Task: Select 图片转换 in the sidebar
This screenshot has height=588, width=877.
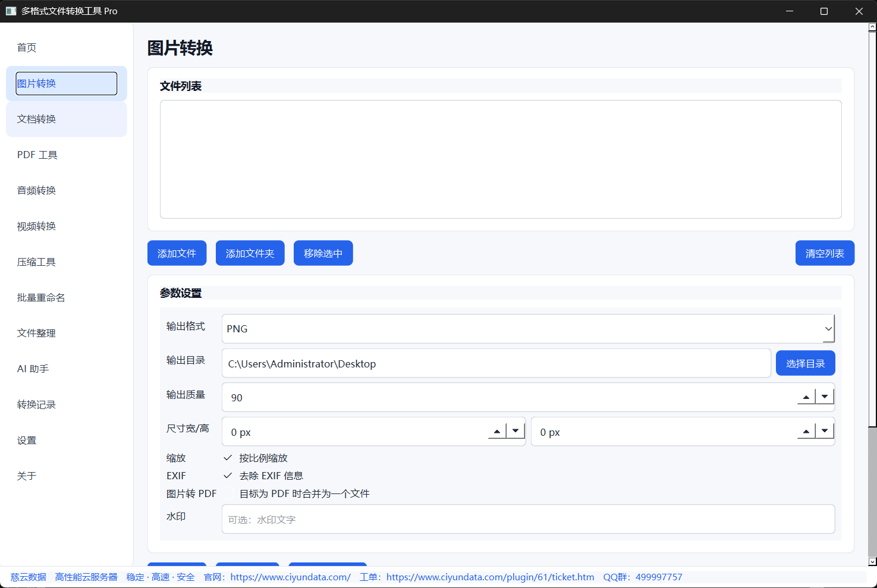Action: [x=67, y=83]
